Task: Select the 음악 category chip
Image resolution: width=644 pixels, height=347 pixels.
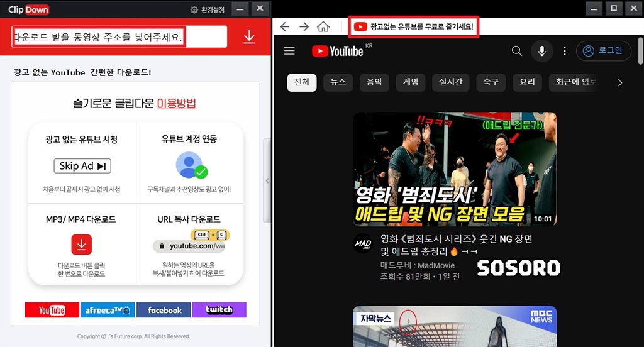Action: point(374,82)
